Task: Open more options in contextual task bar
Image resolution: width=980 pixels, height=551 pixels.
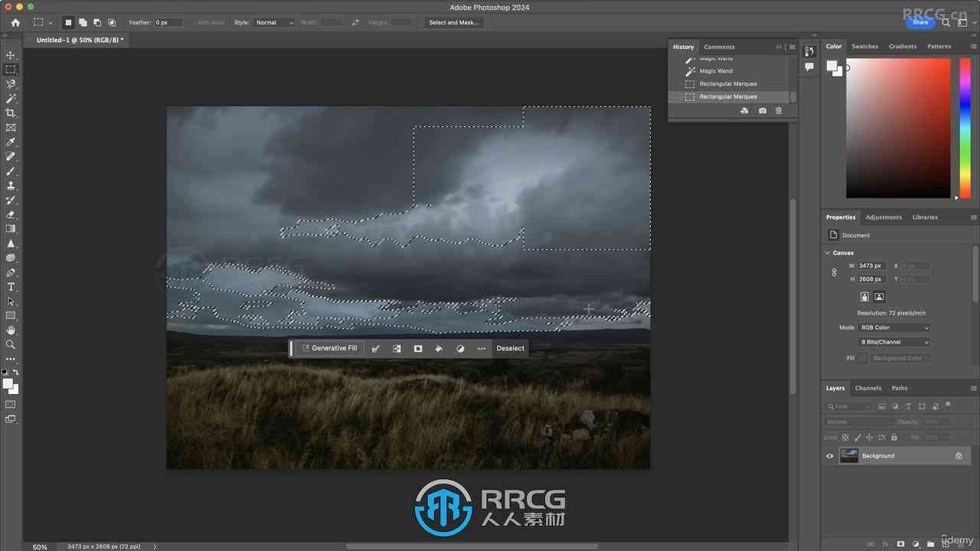Action: click(481, 348)
